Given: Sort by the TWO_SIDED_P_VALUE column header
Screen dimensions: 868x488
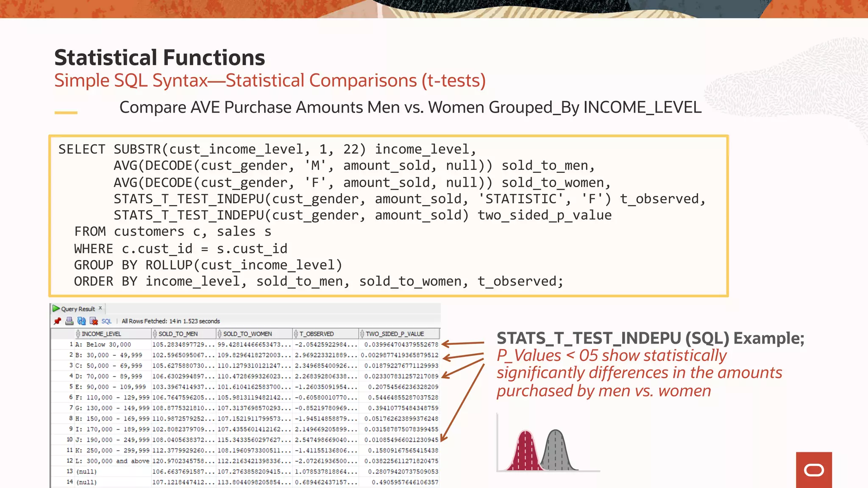Looking at the screenshot, I should pos(399,334).
